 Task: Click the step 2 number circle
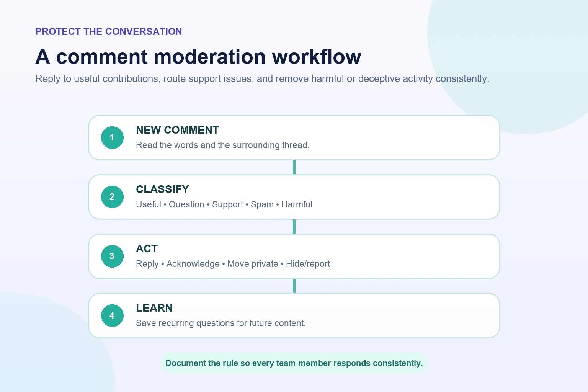112,197
